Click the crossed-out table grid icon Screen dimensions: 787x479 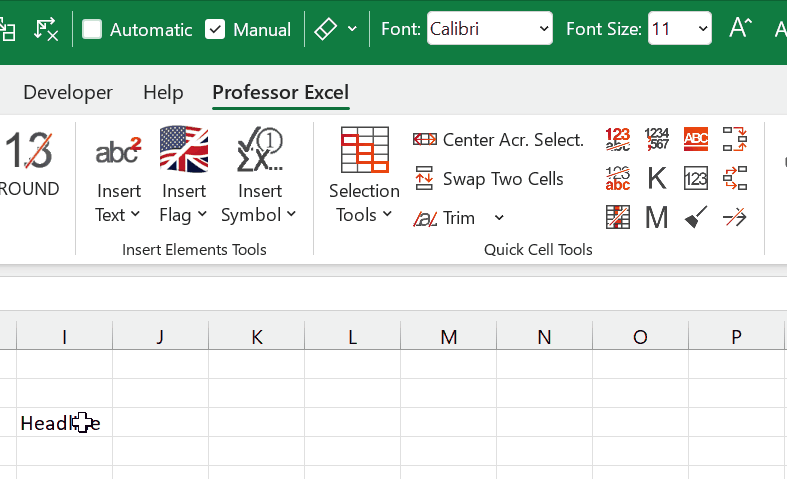click(617, 217)
